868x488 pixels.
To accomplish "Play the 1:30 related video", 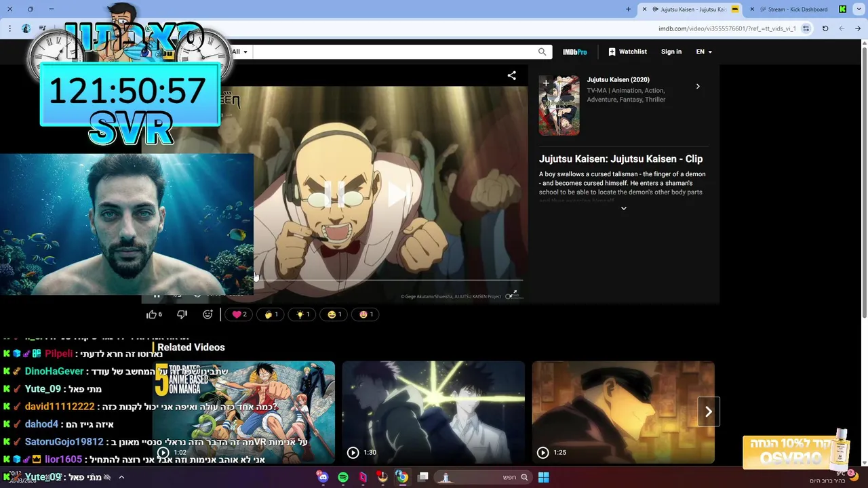I will coord(433,412).
